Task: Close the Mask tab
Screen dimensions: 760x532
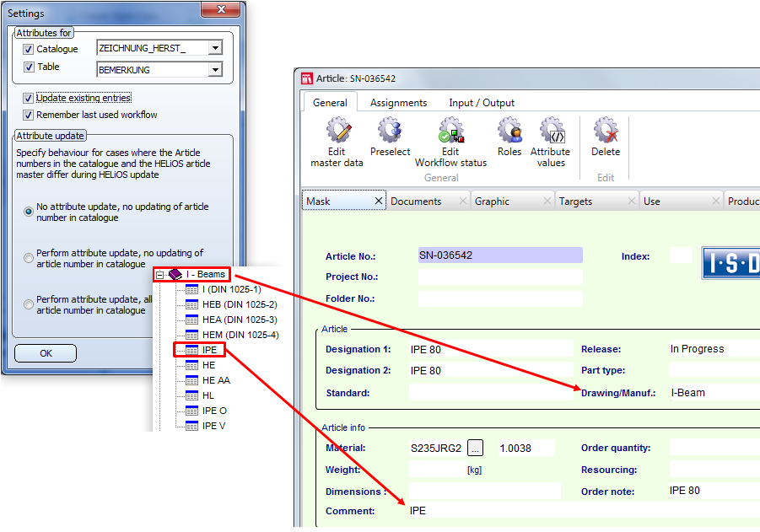Action: click(x=379, y=201)
